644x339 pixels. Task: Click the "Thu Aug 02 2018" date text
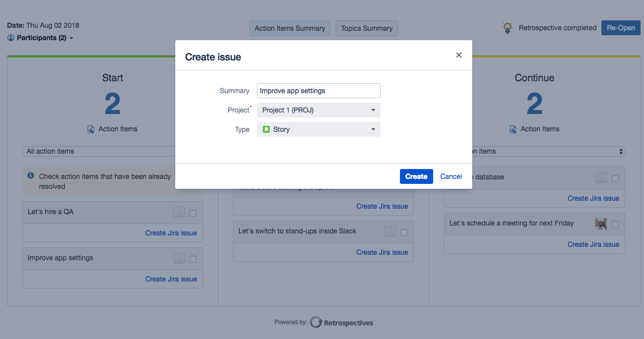pos(52,25)
